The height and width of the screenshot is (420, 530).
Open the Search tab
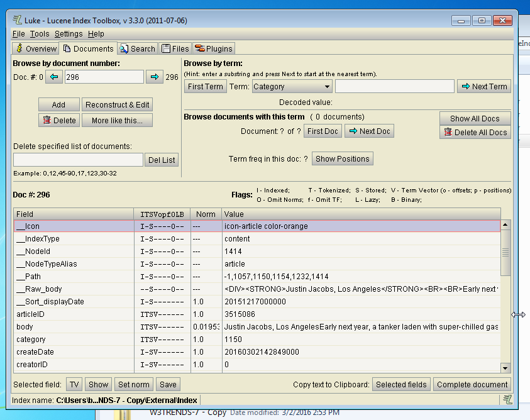tap(138, 48)
